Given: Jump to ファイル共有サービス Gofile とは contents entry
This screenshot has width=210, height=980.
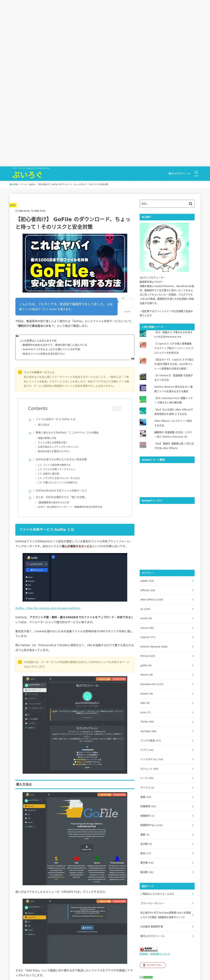Looking at the screenshot, I should pyautogui.click(x=56, y=419).
